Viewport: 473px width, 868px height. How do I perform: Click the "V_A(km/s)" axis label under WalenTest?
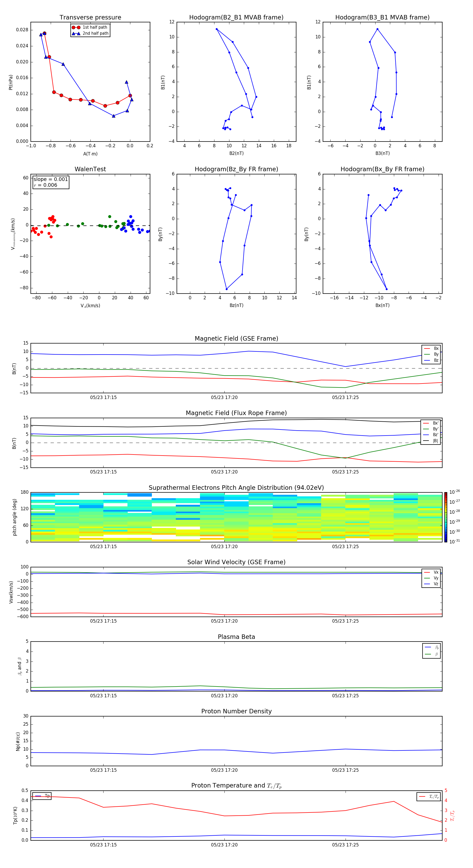pyautogui.click(x=90, y=306)
